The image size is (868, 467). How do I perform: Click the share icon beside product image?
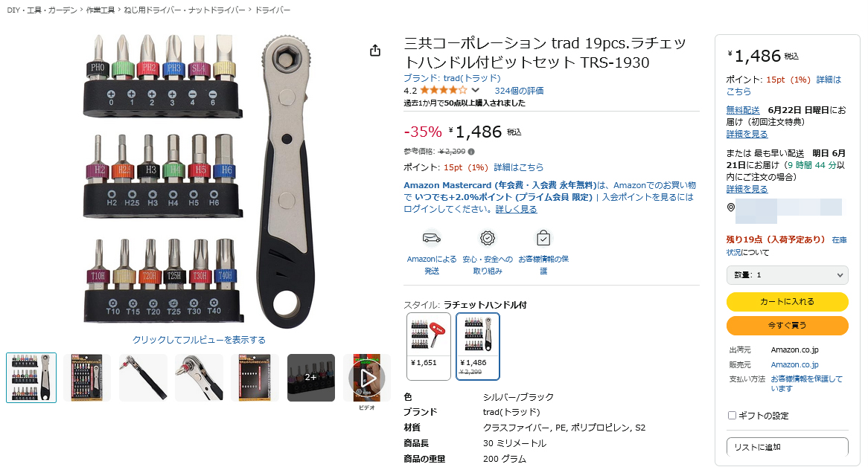375,51
